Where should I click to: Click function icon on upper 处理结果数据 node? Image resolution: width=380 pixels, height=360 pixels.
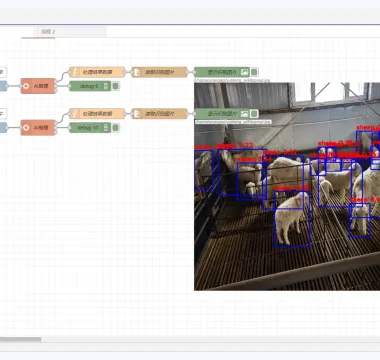coord(75,72)
